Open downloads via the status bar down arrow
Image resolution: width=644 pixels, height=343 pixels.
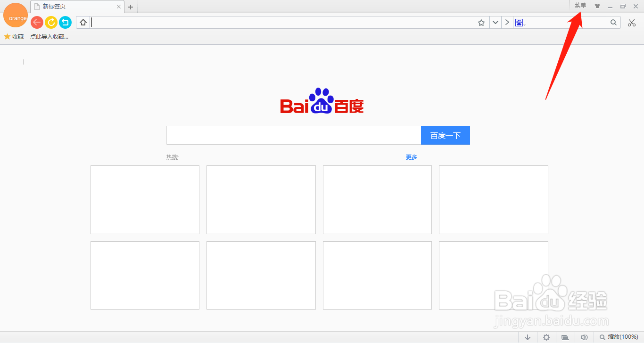pos(528,337)
